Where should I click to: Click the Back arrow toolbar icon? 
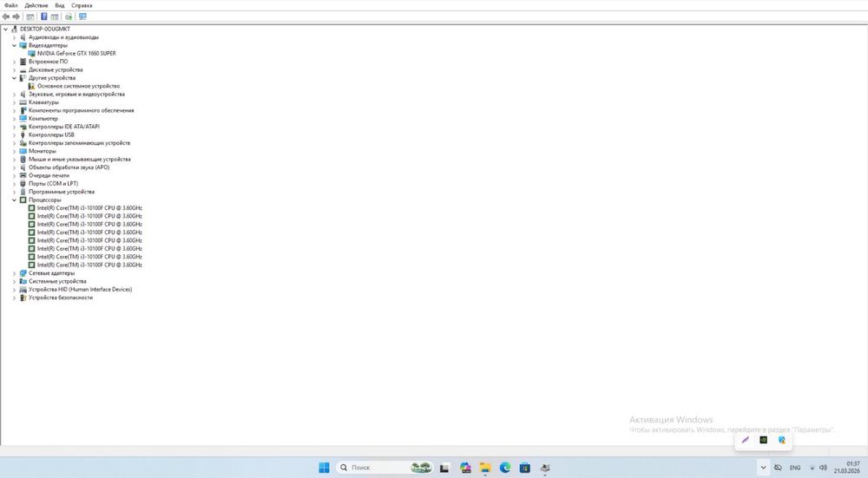click(6, 16)
